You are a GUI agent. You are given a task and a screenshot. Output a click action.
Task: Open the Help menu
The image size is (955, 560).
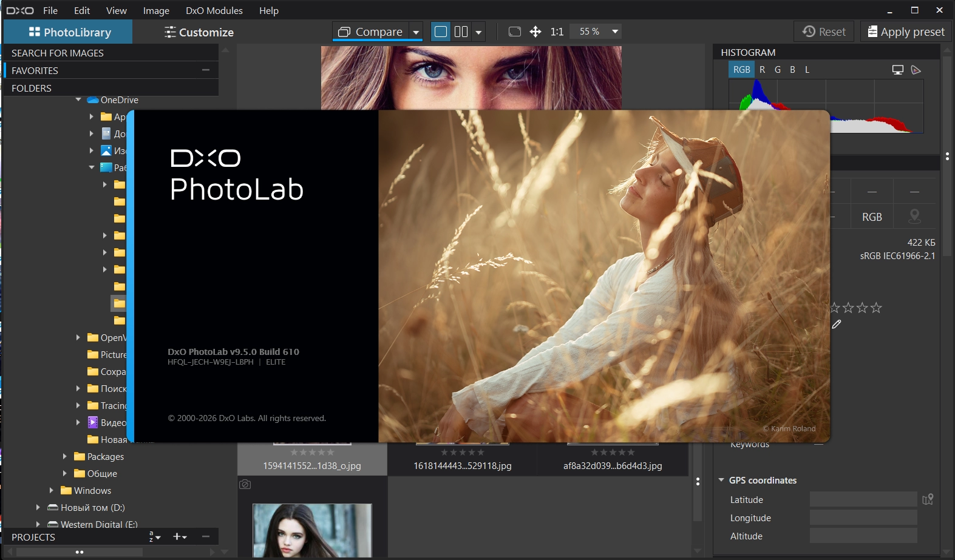[269, 10]
